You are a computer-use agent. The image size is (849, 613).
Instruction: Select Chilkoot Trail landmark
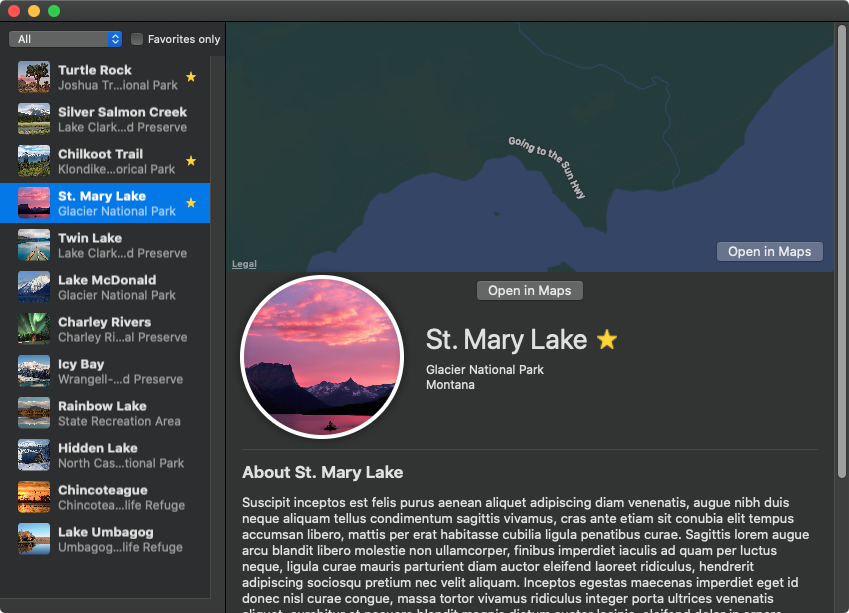click(x=105, y=161)
